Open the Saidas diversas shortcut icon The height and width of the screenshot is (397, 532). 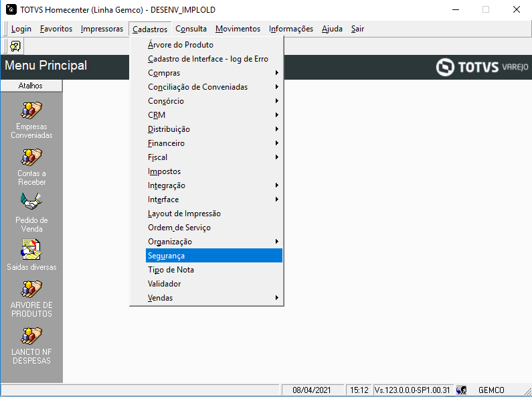click(31, 250)
